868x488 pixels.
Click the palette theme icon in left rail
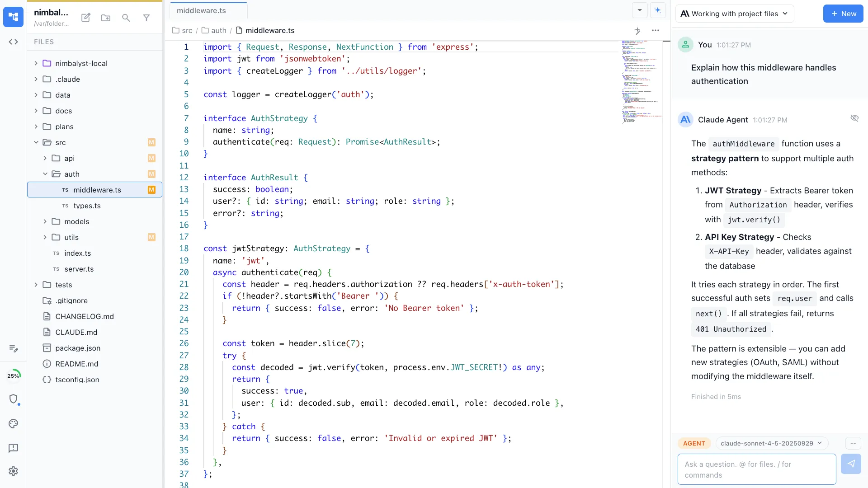coord(13,423)
